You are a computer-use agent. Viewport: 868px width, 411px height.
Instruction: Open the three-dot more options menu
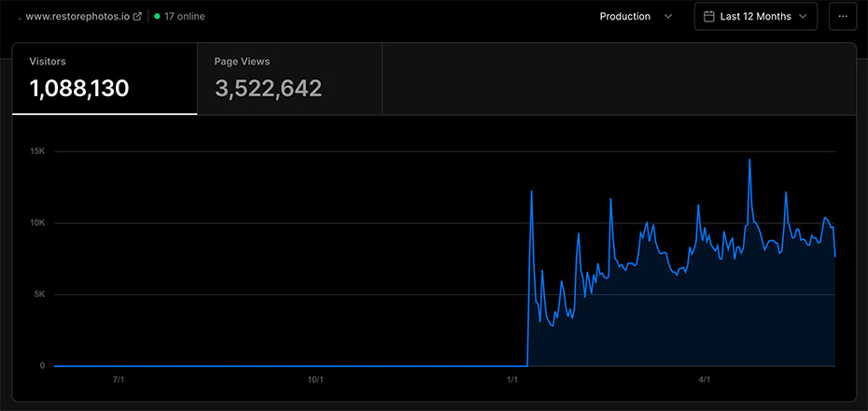click(x=843, y=17)
